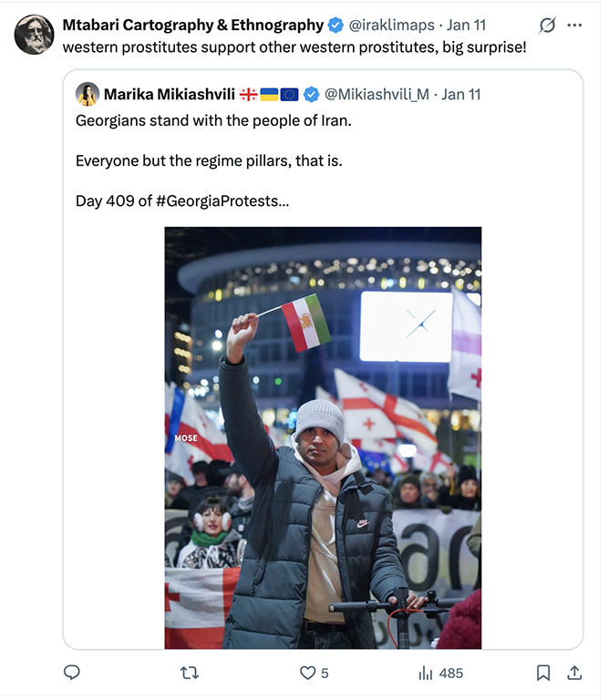Repost the tweet using retweet icon
The image size is (609, 700).
tap(190, 673)
